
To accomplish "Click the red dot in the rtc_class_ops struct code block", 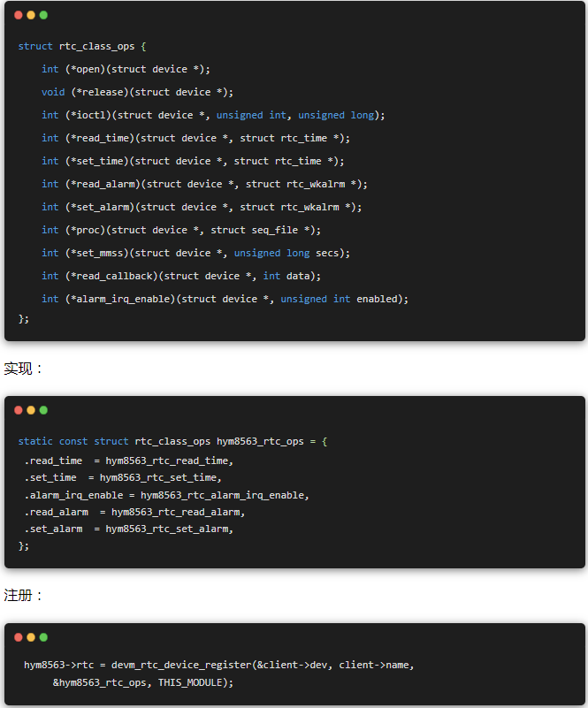I will (19, 15).
